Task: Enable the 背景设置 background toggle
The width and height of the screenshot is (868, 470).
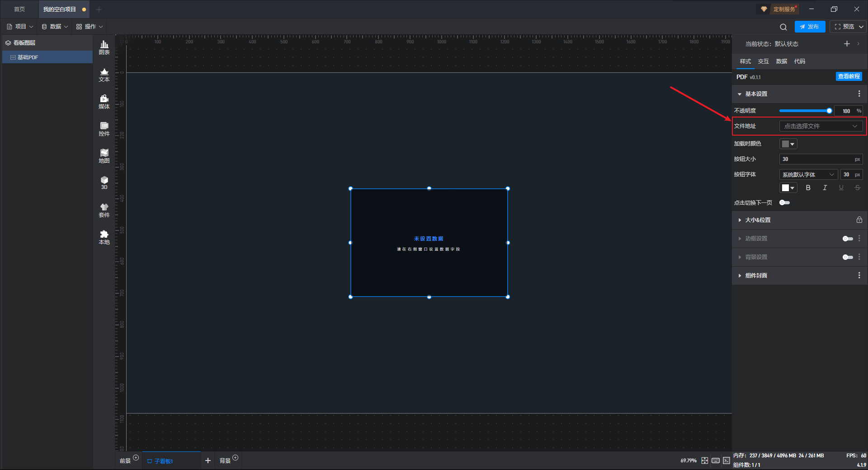Action: (x=847, y=257)
